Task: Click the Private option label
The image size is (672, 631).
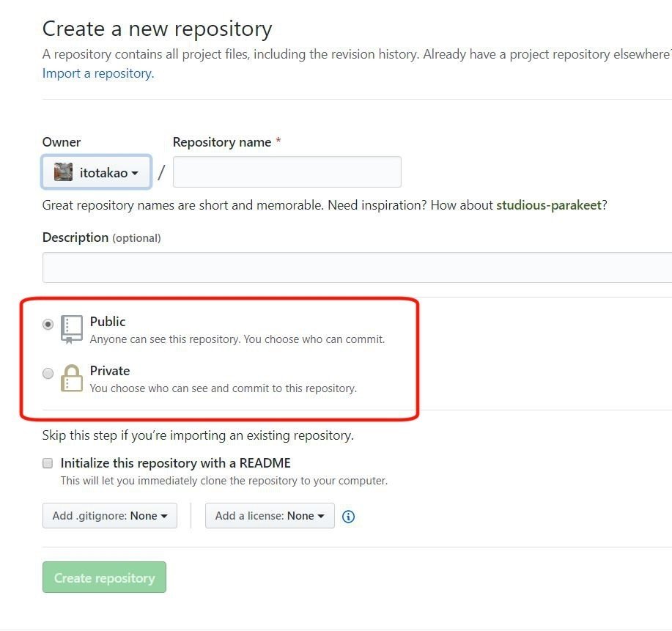Action: point(110,371)
